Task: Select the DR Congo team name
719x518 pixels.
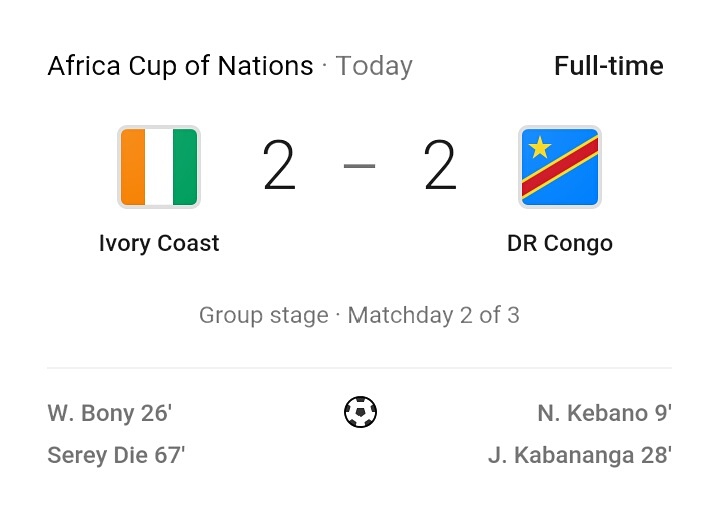Action: 560,243
